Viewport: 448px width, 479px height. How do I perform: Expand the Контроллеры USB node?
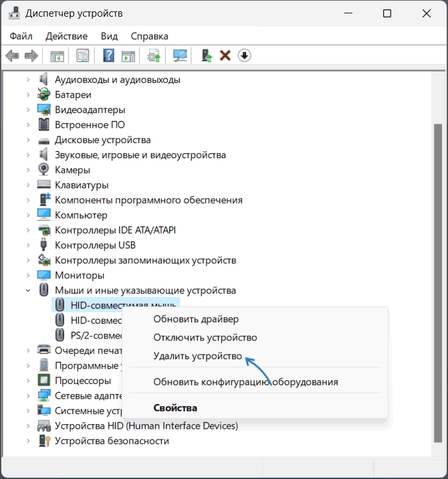[x=28, y=246]
